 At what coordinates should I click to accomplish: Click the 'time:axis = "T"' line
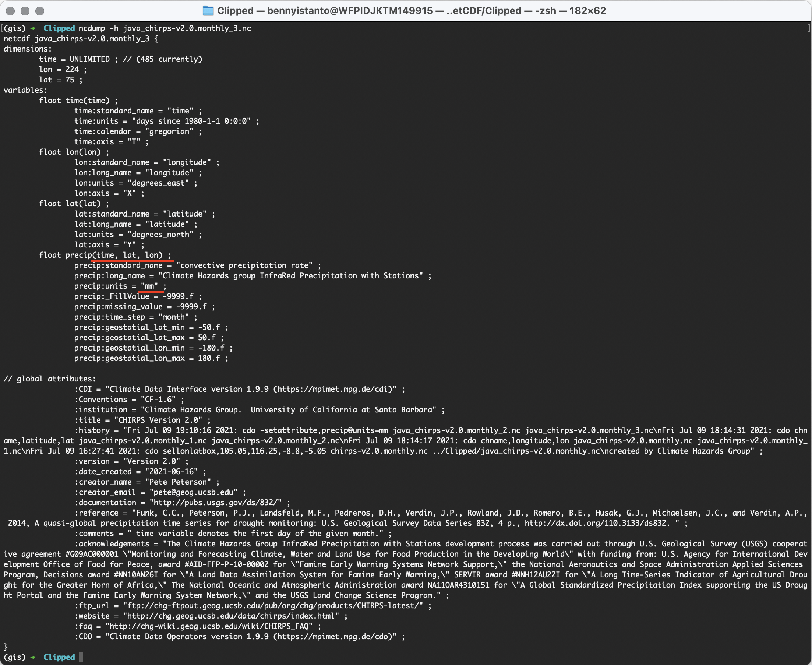(x=112, y=142)
